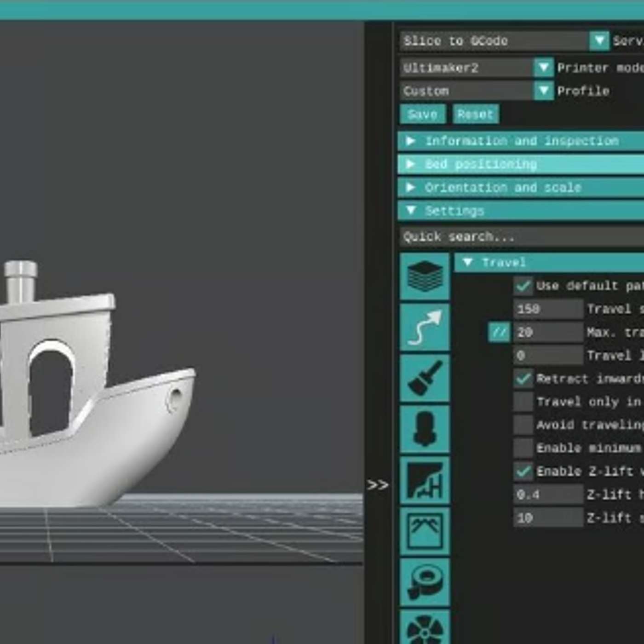
Task: Click the supports settings icon
Action: tap(425, 483)
